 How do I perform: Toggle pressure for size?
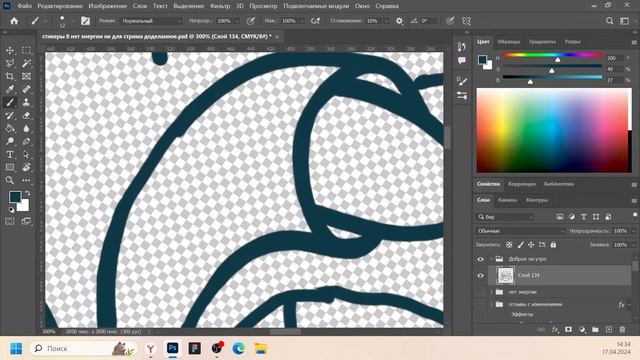tap(450, 21)
